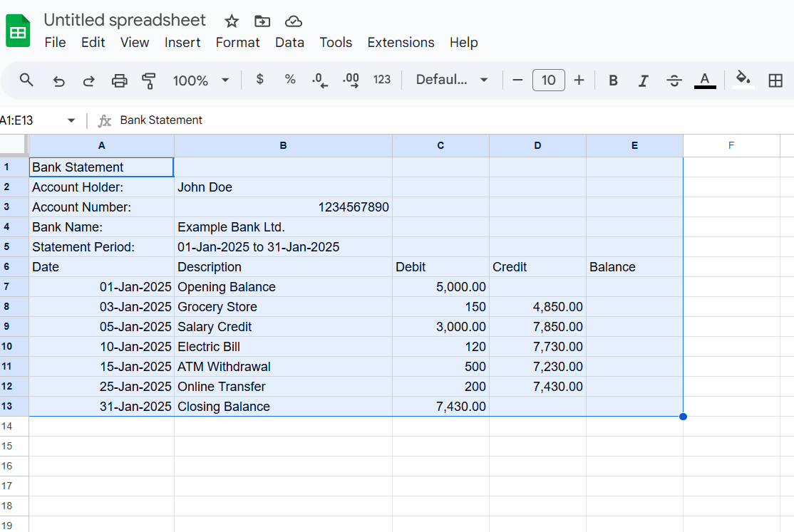Format selection as currency
The width and height of the screenshot is (794, 532).
pyautogui.click(x=259, y=80)
